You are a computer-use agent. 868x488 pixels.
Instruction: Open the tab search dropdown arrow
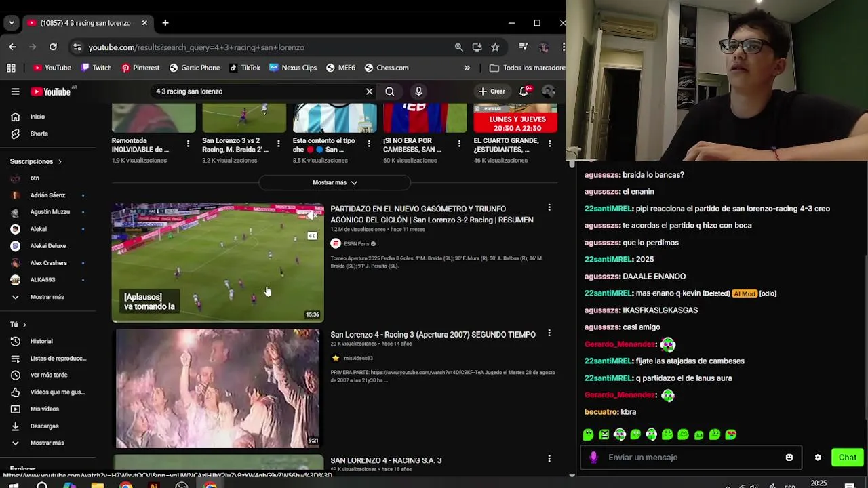(x=11, y=23)
